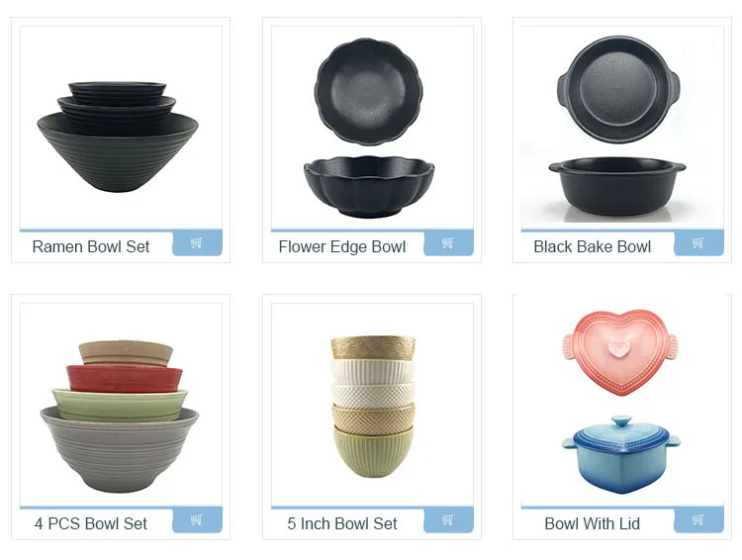Screen dimensions: 742x560
Task: Click the cart icon for Ramen Bowl Set
Action: pyautogui.click(x=197, y=243)
